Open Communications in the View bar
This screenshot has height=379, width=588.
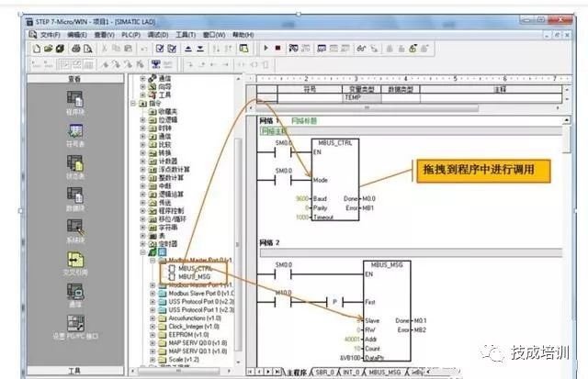[75, 295]
